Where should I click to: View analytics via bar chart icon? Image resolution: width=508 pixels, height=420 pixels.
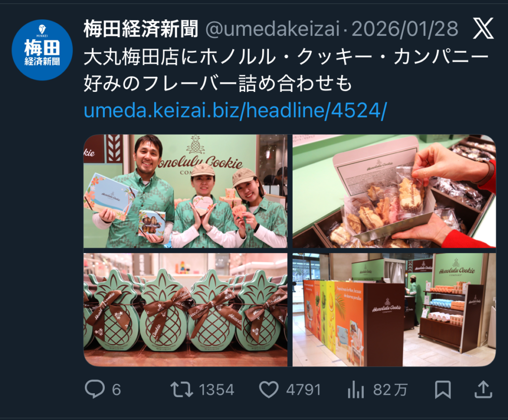tap(356, 390)
